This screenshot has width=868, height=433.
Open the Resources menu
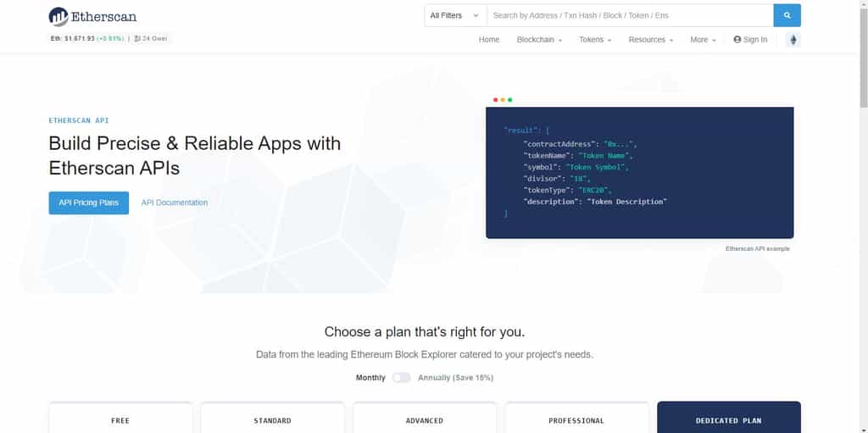pyautogui.click(x=651, y=40)
